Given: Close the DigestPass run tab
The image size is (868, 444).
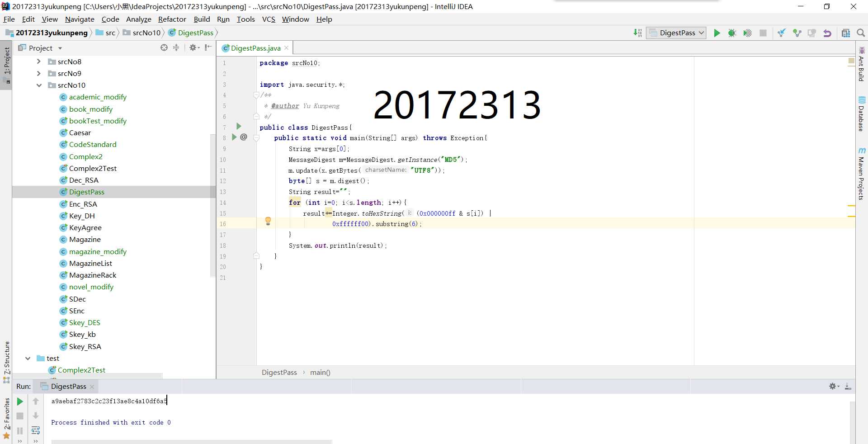Looking at the screenshot, I should 92,387.
